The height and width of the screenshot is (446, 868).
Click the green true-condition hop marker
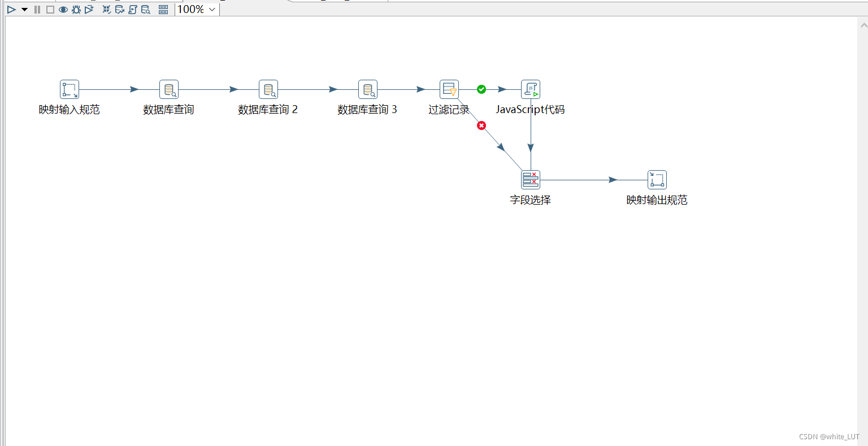(x=481, y=89)
